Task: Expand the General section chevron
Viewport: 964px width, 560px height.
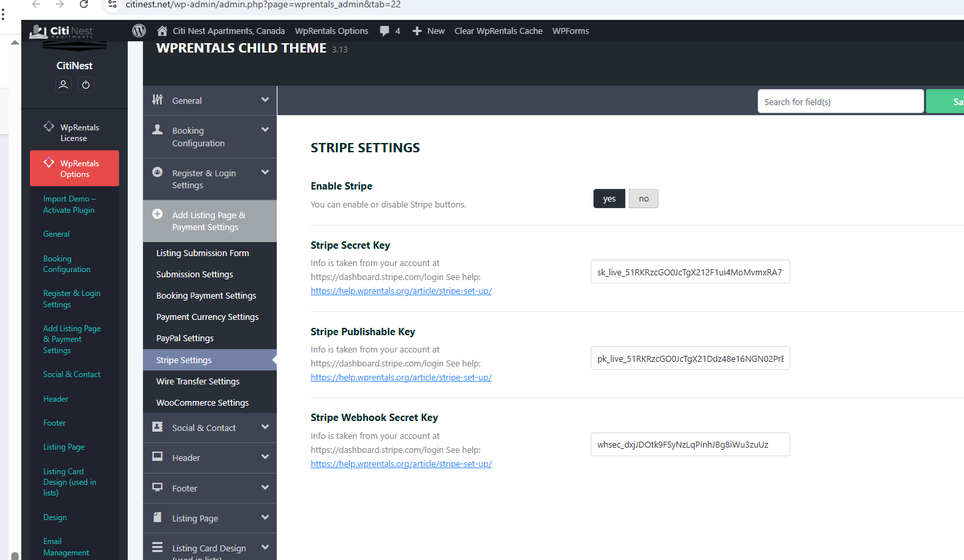Action: (265, 100)
